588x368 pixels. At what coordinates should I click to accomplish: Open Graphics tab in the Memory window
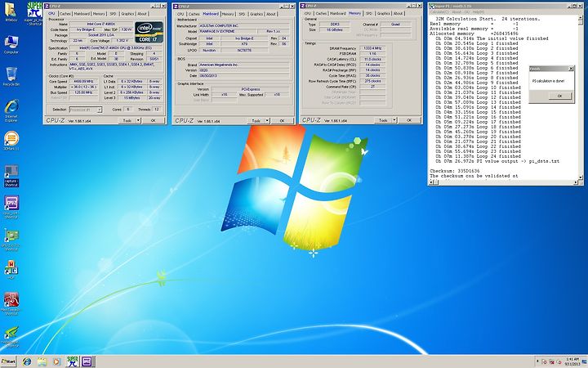pyautogui.click(x=384, y=14)
